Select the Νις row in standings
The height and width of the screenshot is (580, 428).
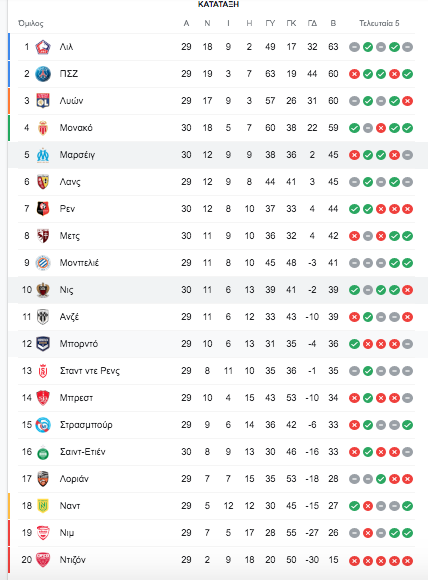216,290
